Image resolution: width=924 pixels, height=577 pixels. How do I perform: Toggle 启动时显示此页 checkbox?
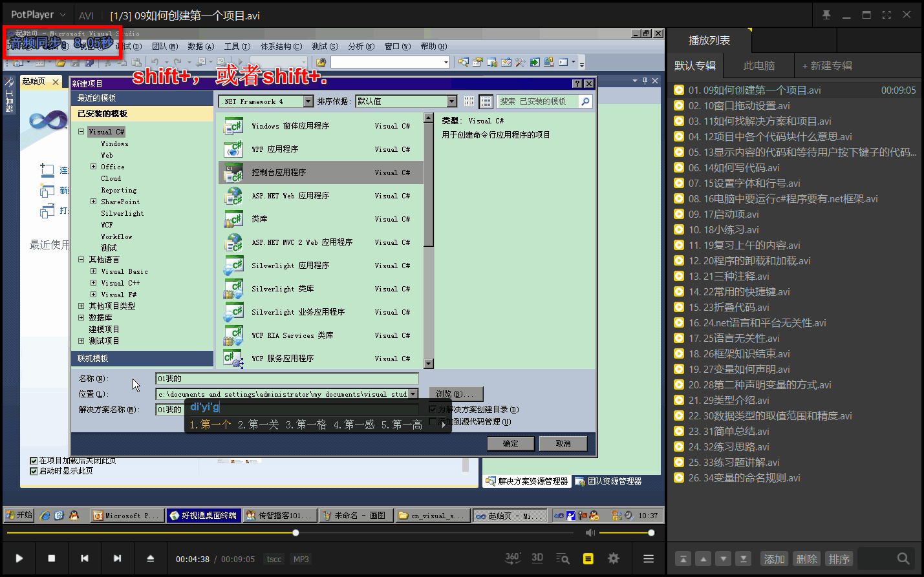pyautogui.click(x=34, y=471)
